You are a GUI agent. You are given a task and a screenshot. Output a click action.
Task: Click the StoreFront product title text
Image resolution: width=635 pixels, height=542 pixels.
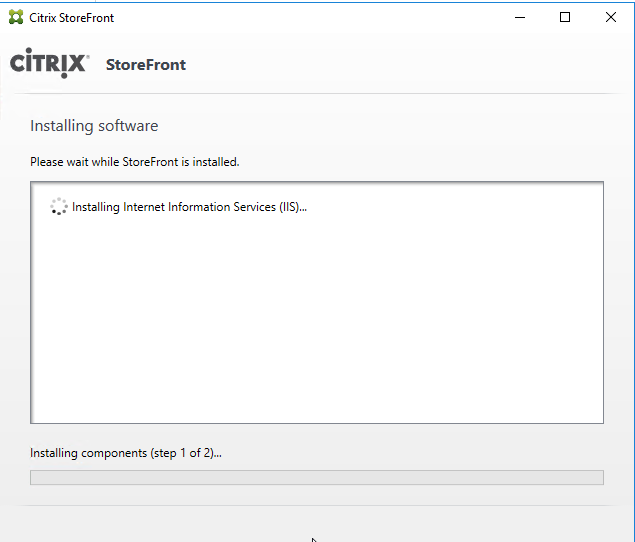click(x=146, y=65)
